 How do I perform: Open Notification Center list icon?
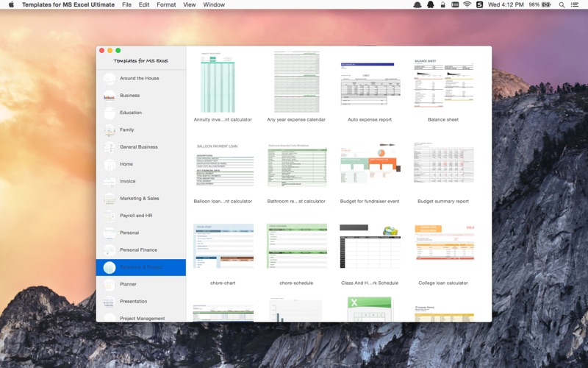575,5
